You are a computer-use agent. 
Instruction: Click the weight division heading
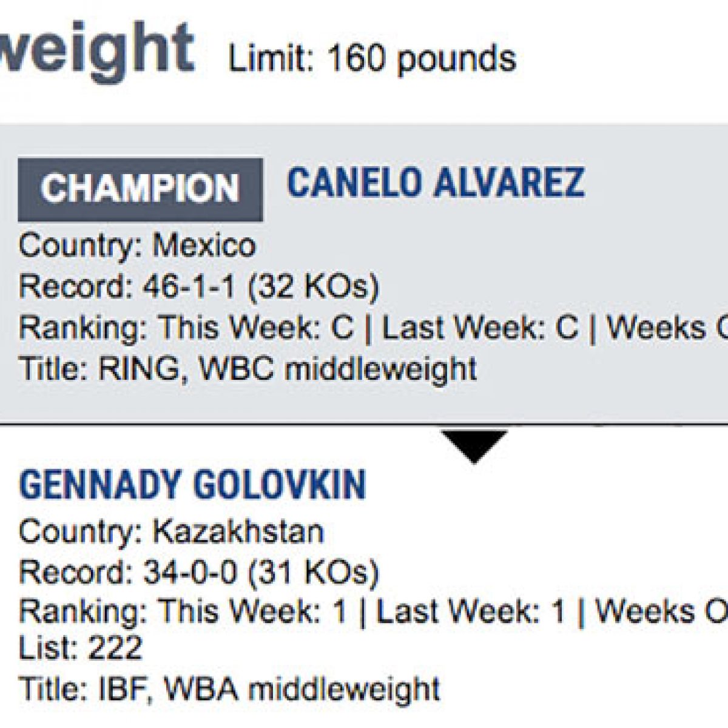click(97, 52)
